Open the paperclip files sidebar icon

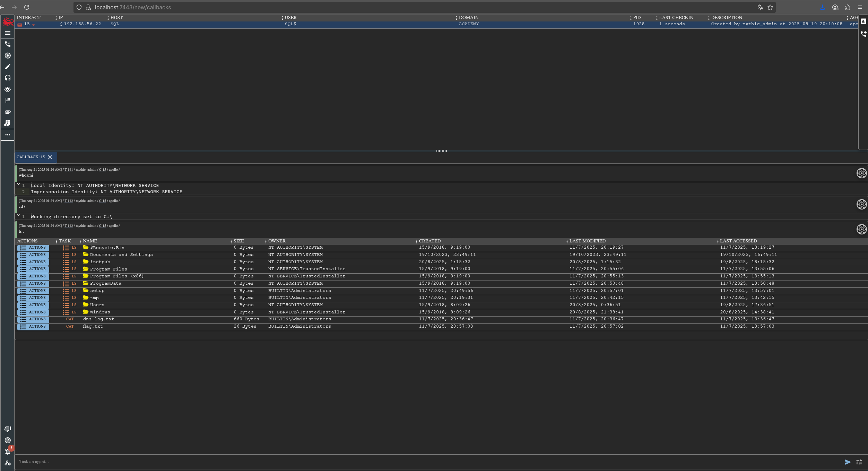8,112
